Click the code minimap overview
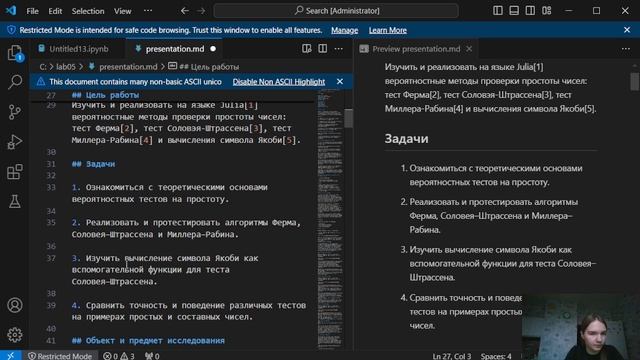Screen dimensions: 640x360 329,218
